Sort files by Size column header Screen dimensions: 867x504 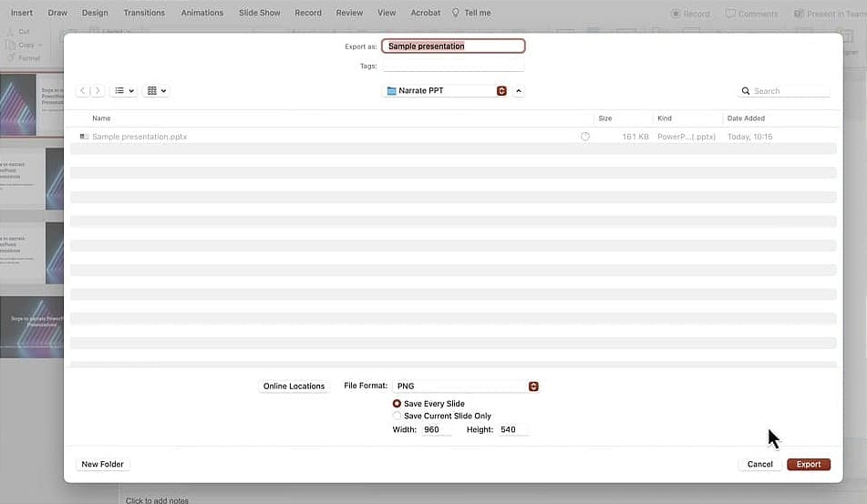tap(605, 118)
